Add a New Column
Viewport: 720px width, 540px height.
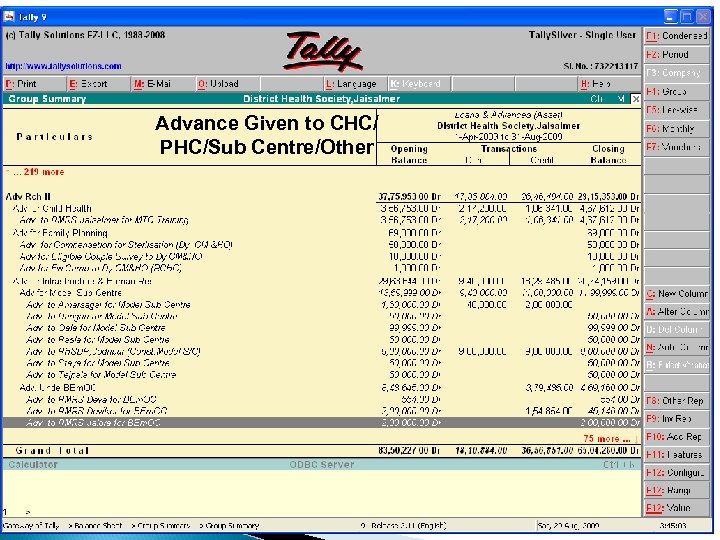676,293
